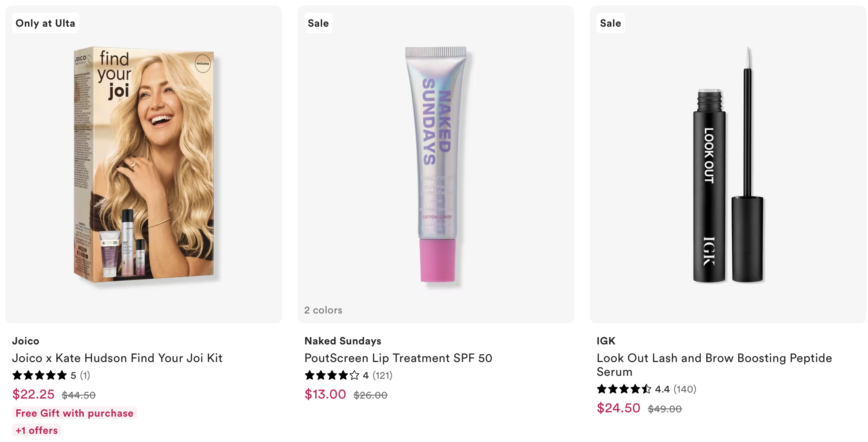The height and width of the screenshot is (442, 868).
Task: Click the 4.4 star rating for IGK serum
Action: tap(624, 389)
